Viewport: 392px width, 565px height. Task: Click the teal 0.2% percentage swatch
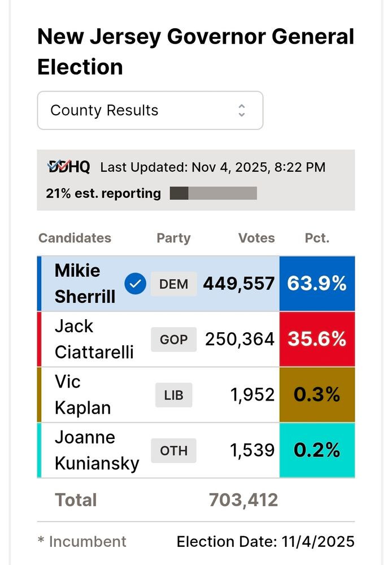click(x=317, y=450)
